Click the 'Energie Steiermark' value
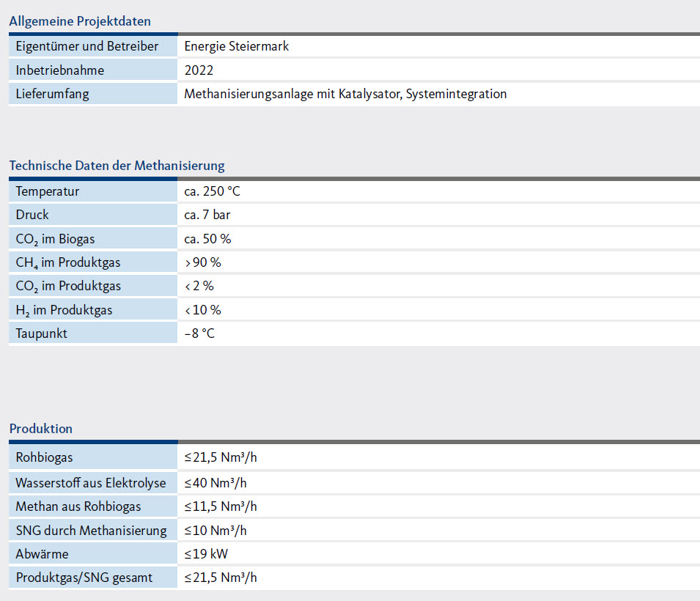Screen dimensions: 700x601 (x=237, y=47)
